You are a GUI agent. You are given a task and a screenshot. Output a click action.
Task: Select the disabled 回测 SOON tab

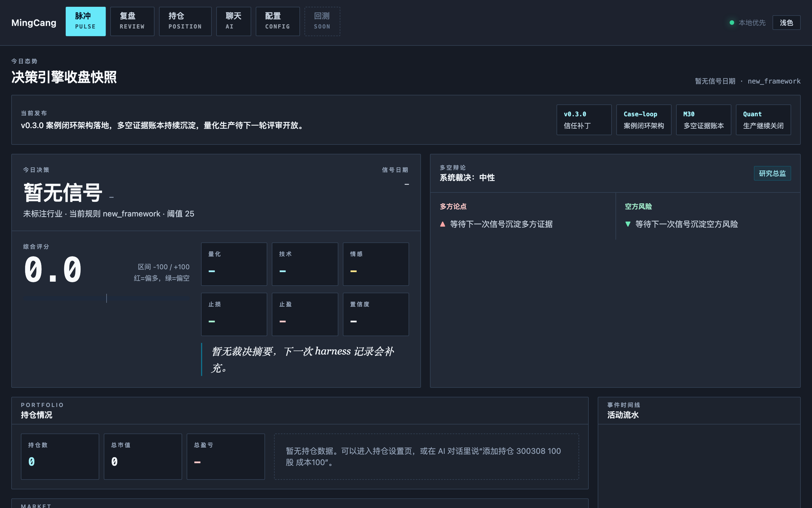click(x=322, y=21)
